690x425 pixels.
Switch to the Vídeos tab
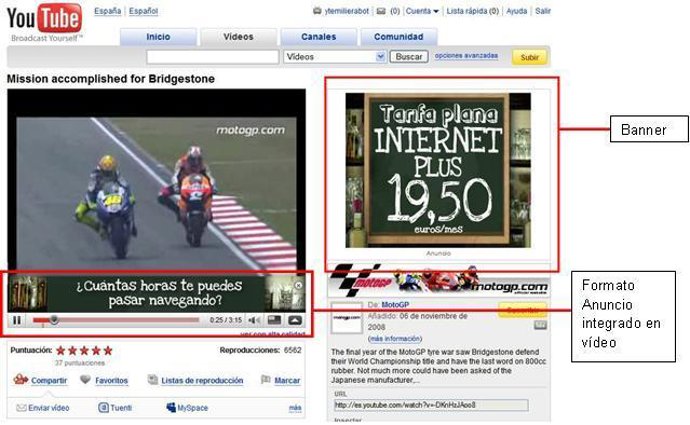point(239,37)
